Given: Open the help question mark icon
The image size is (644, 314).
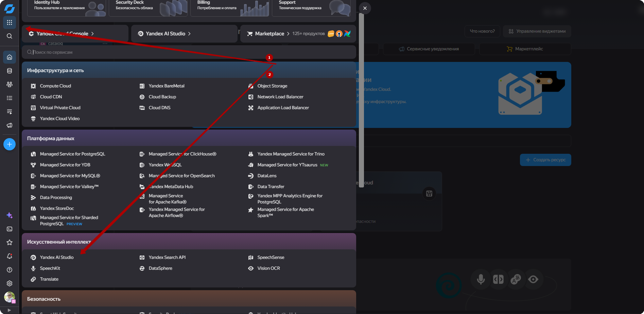Looking at the screenshot, I should pos(10,270).
